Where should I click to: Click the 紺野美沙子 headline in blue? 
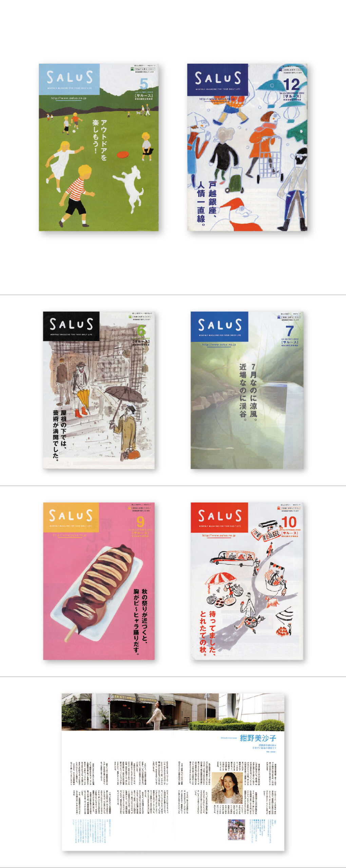(x=258, y=738)
